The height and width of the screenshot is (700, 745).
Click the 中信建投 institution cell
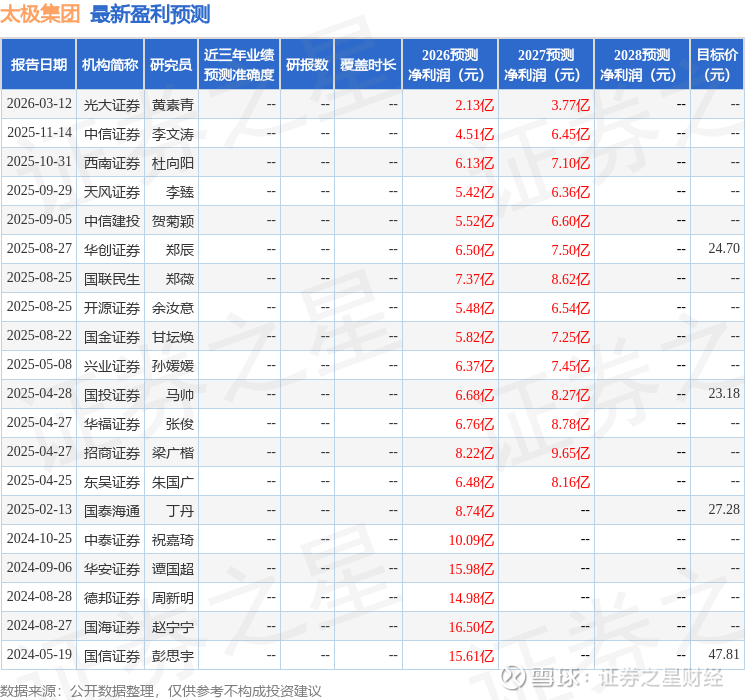point(112,221)
